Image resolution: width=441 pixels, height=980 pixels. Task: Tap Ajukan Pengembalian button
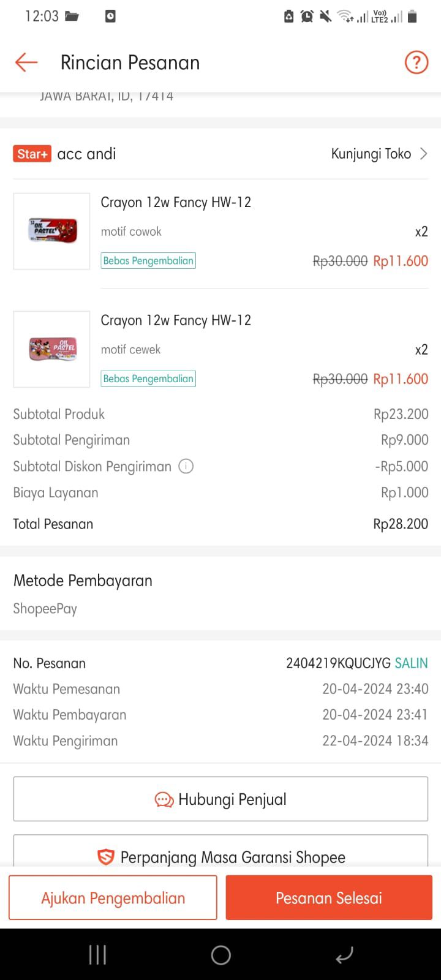(113, 898)
